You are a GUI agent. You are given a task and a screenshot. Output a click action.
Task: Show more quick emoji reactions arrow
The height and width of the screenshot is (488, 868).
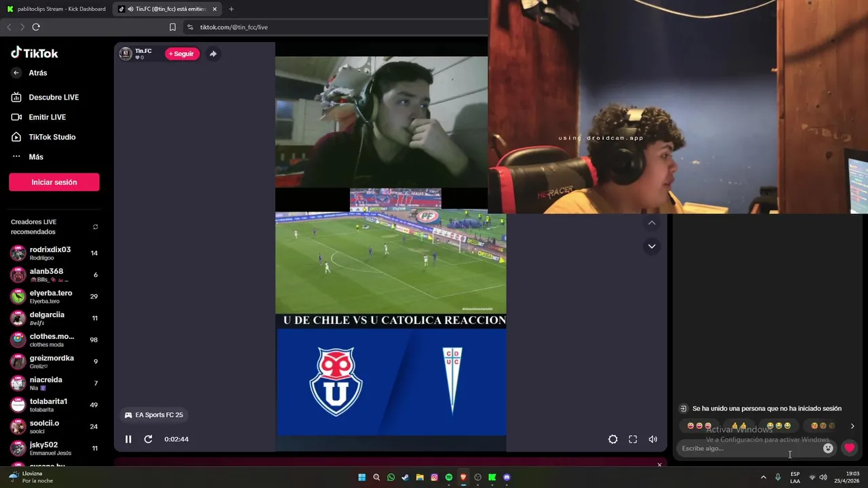(852, 426)
